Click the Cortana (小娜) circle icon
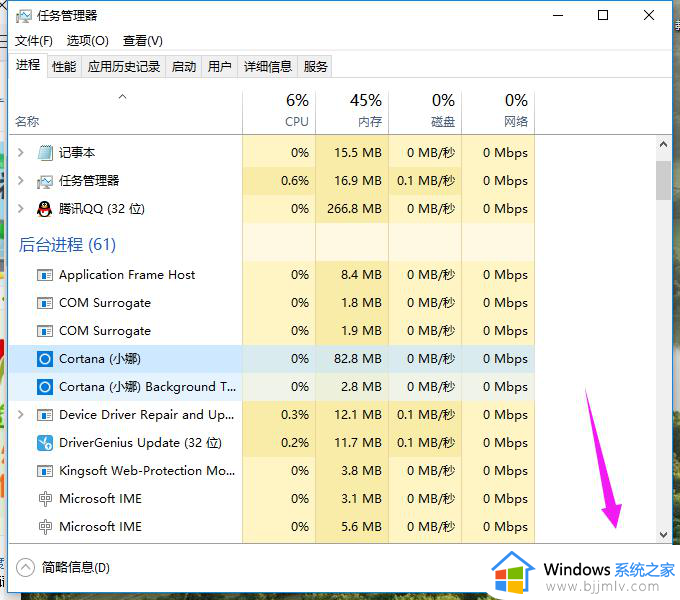This screenshot has height=600, width=680. [x=45, y=359]
